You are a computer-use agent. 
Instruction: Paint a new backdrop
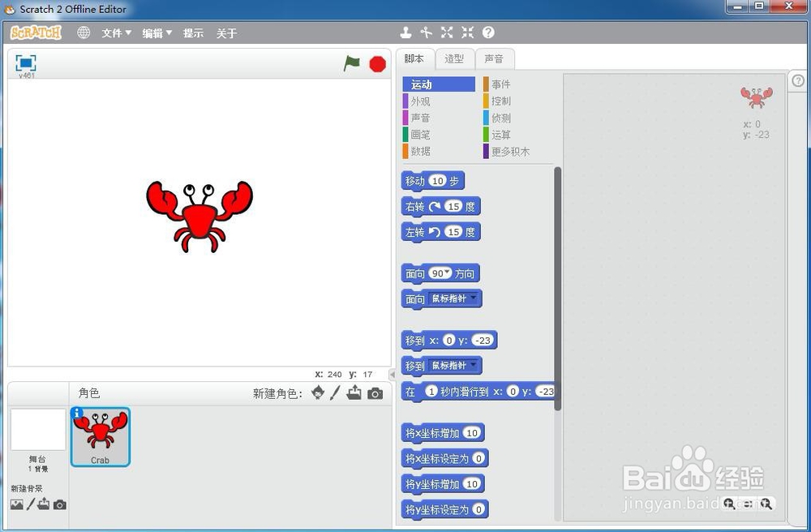(31, 504)
